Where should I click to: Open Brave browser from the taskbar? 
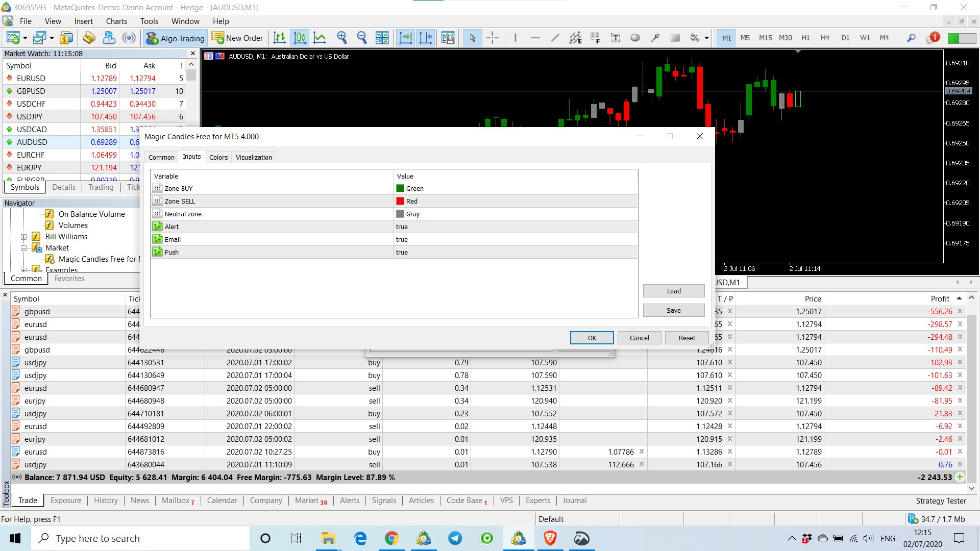pos(550,538)
